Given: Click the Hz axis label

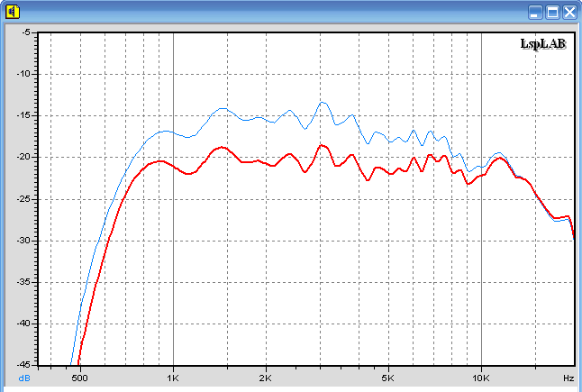Looking at the screenshot, I should [568, 378].
